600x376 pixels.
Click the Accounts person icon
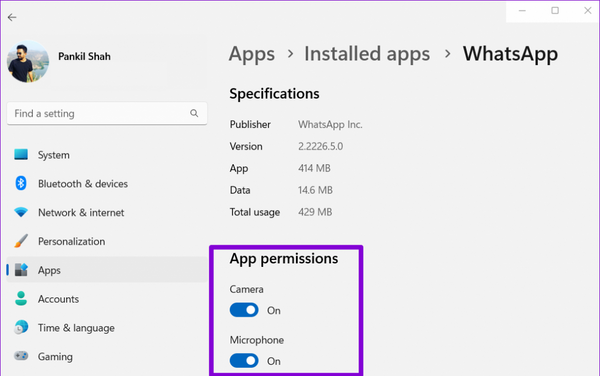pos(21,298)
